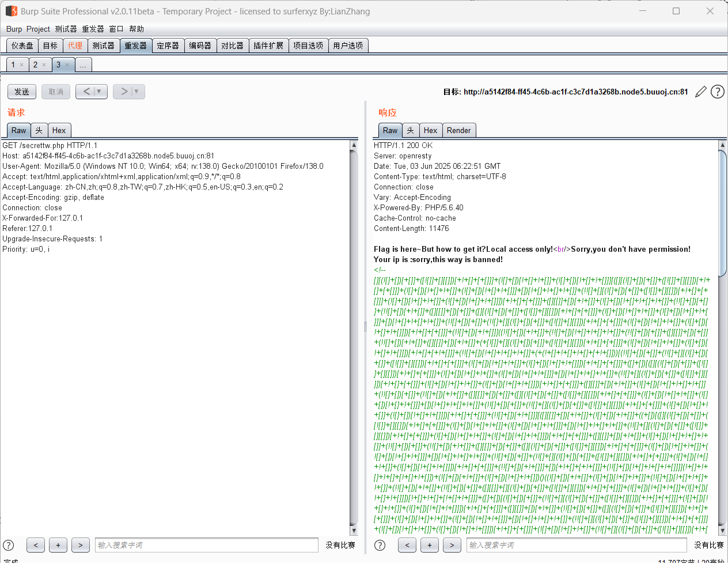The image size is (728, 564).
Task: Select the response 头 headers tab
Action: (411, 130)
